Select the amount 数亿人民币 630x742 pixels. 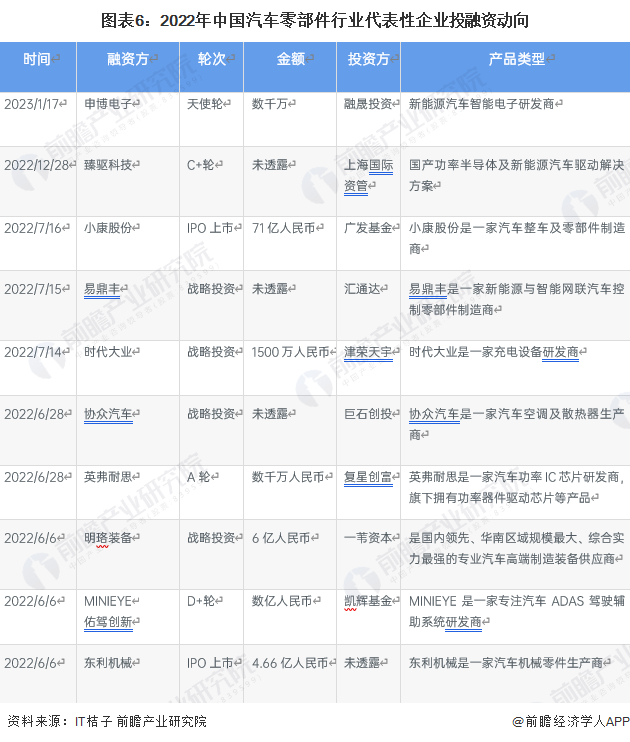point(283,601)
